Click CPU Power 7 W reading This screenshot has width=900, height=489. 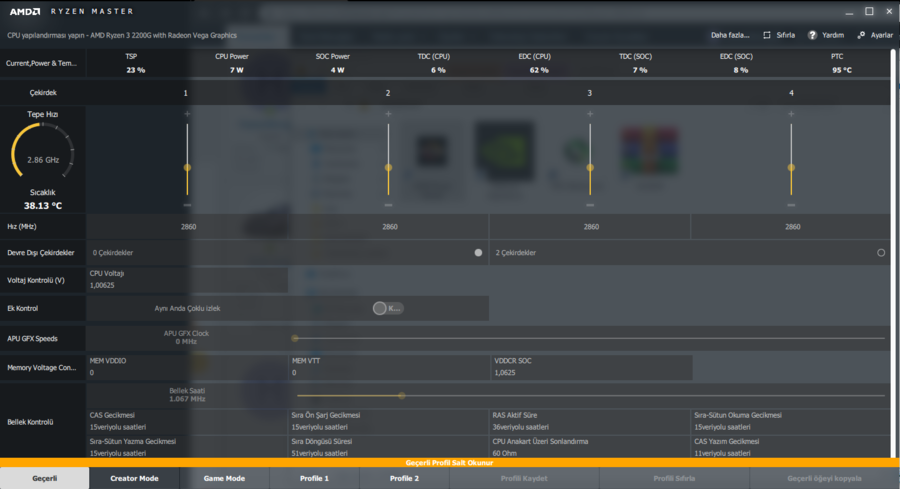tap(232, 63)
